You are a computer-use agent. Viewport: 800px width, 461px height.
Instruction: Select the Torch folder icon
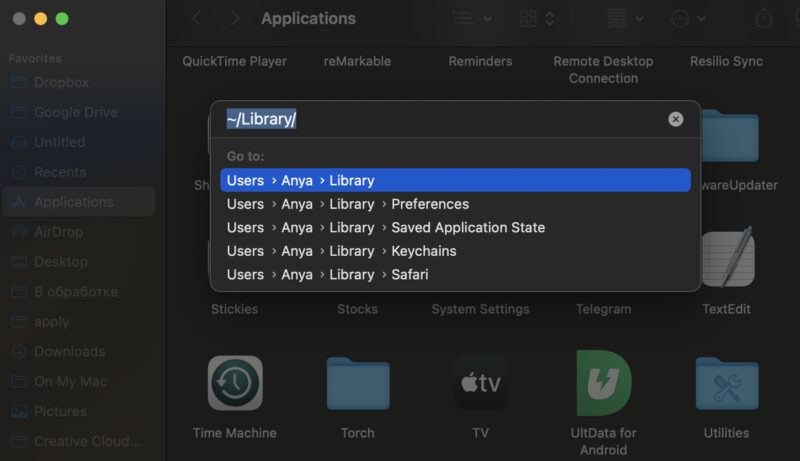click(x=358, y=383)
